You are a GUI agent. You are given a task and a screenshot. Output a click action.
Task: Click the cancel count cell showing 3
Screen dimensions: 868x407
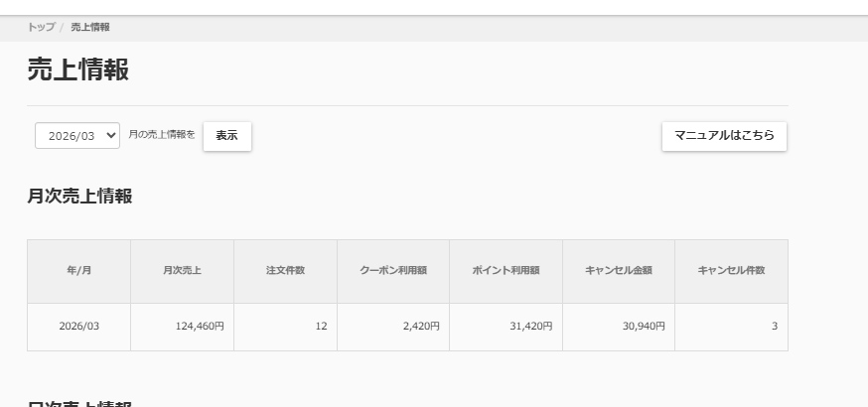coord(774,327)
